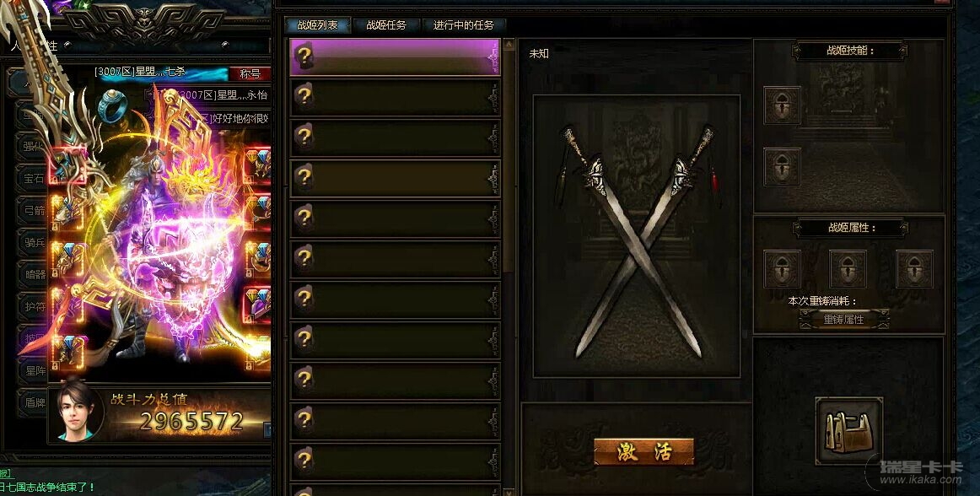Open the 战姬任务 tab
980x496 pixels.
[x=386, y=25]
